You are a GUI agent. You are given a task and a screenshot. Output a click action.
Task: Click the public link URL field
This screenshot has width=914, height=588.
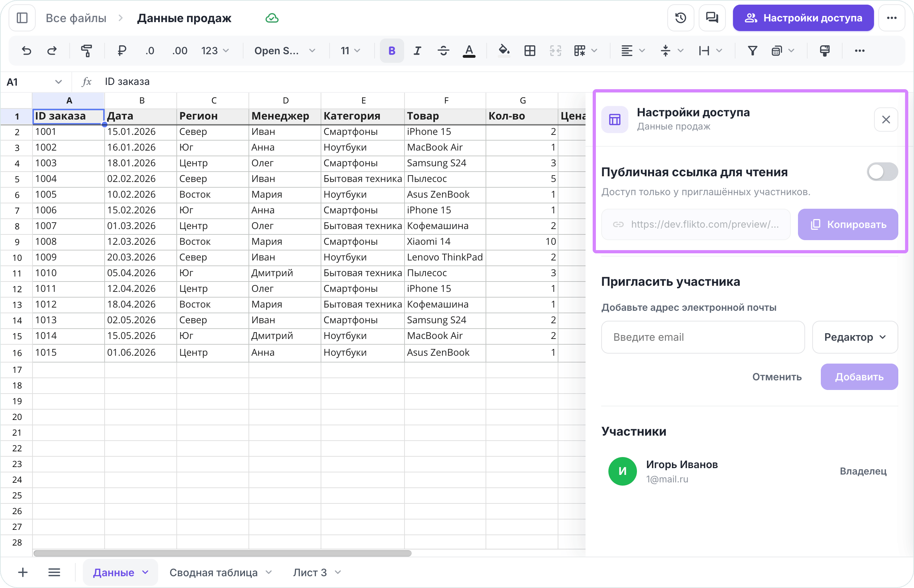click(x=695, y=224)
